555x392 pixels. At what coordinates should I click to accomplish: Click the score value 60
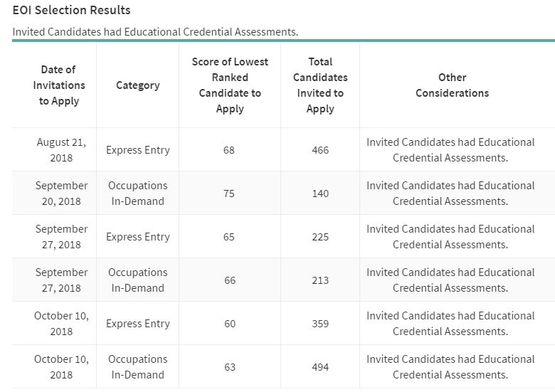(x=229, y=324)
